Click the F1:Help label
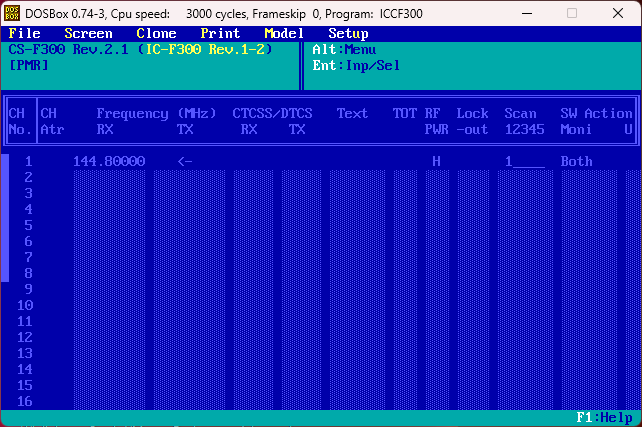This screenshot has width=642, height=427. point(604,418)
